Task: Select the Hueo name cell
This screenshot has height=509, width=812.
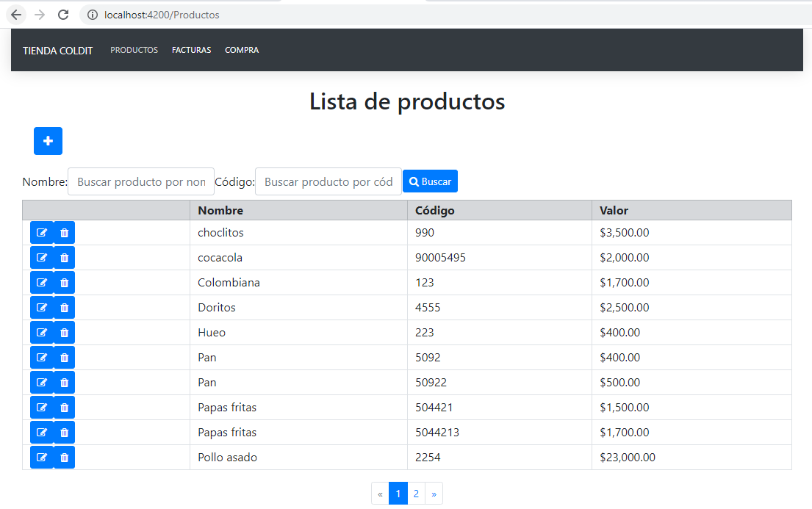Action: [299, 333]
